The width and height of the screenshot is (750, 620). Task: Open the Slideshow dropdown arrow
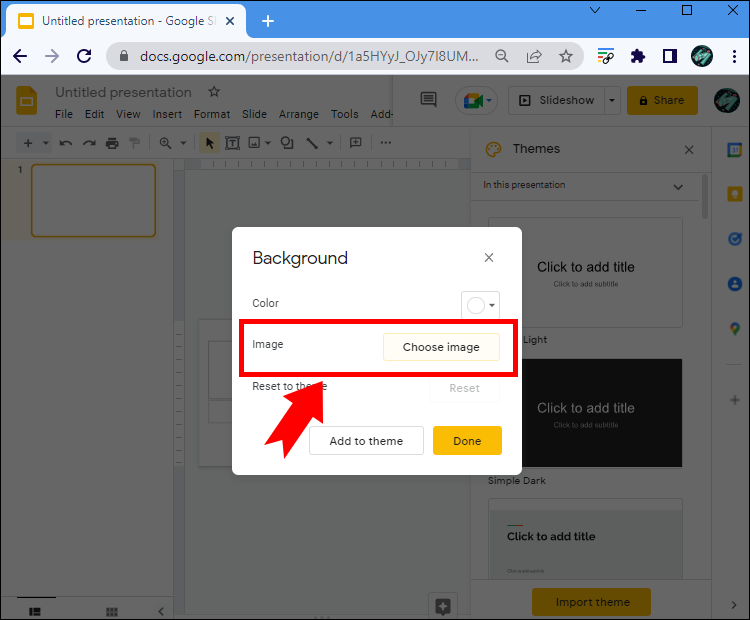(x=612, y=100)
